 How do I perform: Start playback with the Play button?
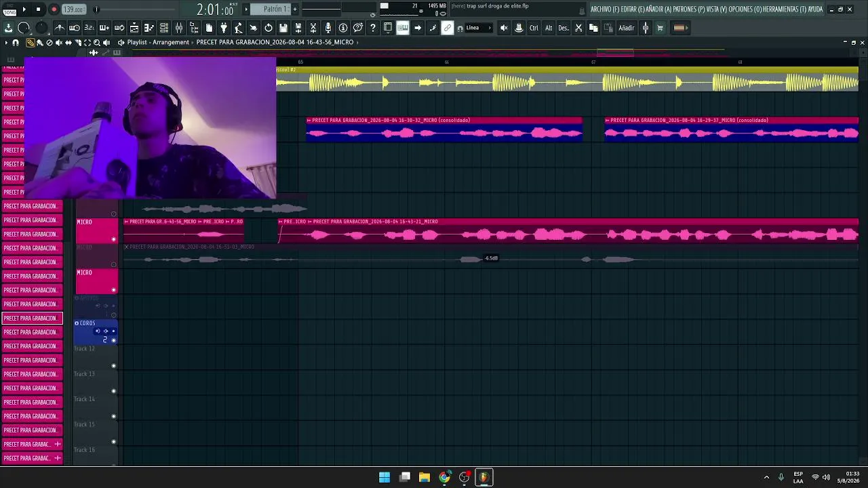[24, 9]
